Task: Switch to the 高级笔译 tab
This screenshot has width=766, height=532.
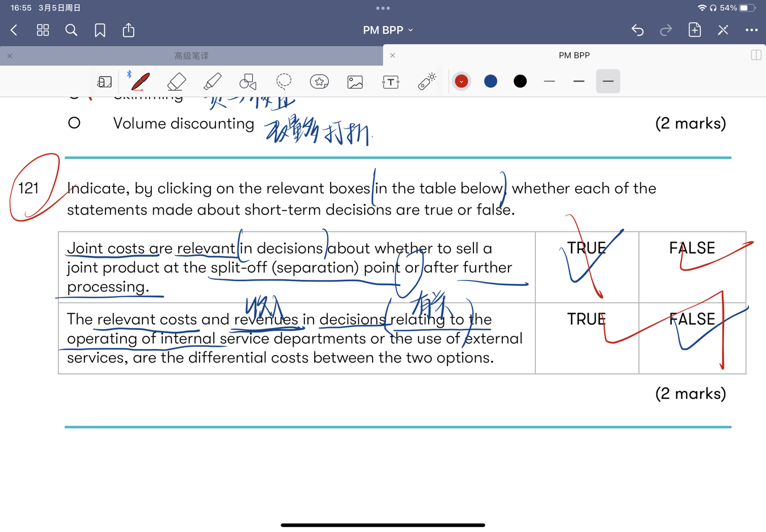Action: [x=192, y=56]
